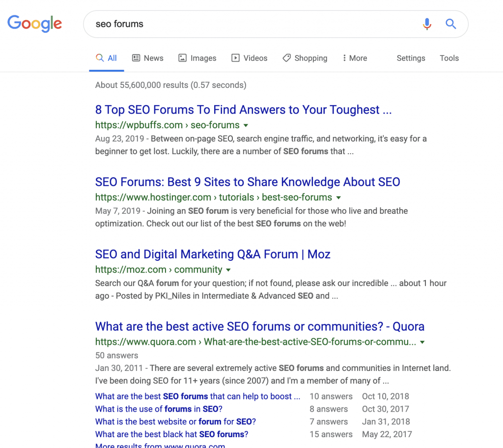Open the More menu
The height and width of the screenshot is (448, 503).
(355, 58)
